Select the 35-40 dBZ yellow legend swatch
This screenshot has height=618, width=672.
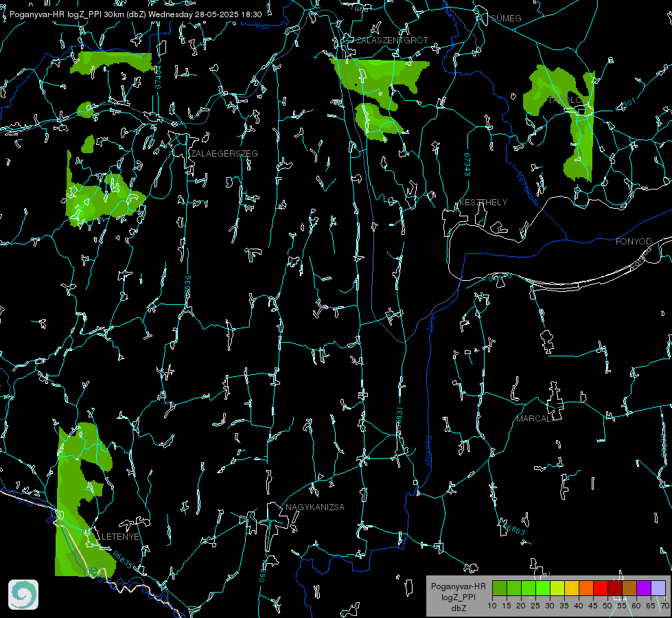(x=572, y=588)
